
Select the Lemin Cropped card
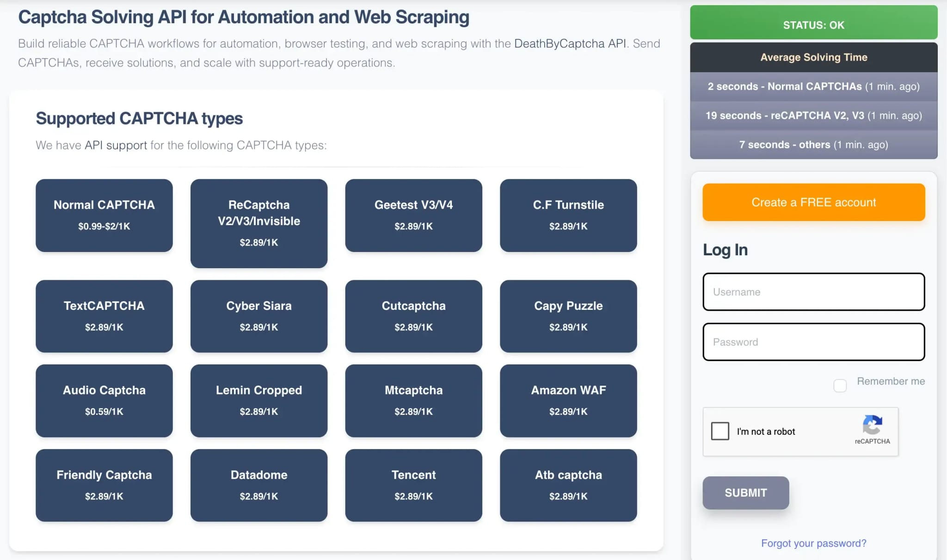tap(259, 400)
